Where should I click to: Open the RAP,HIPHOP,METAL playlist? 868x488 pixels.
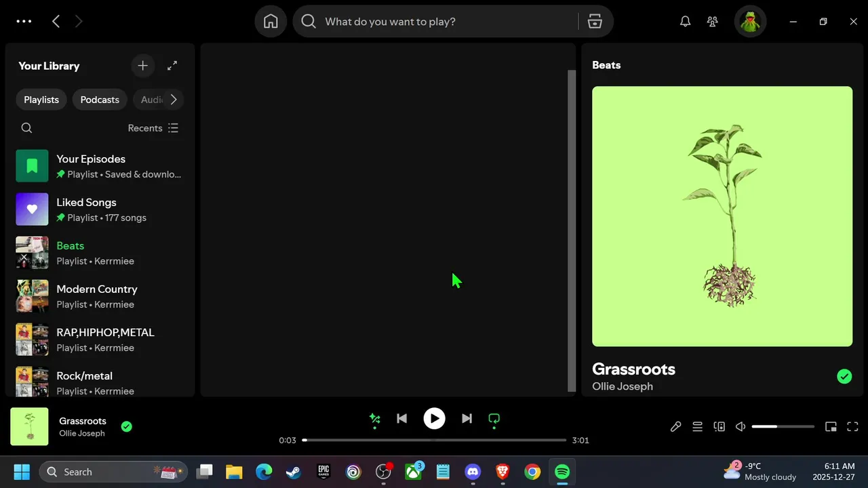100,340
